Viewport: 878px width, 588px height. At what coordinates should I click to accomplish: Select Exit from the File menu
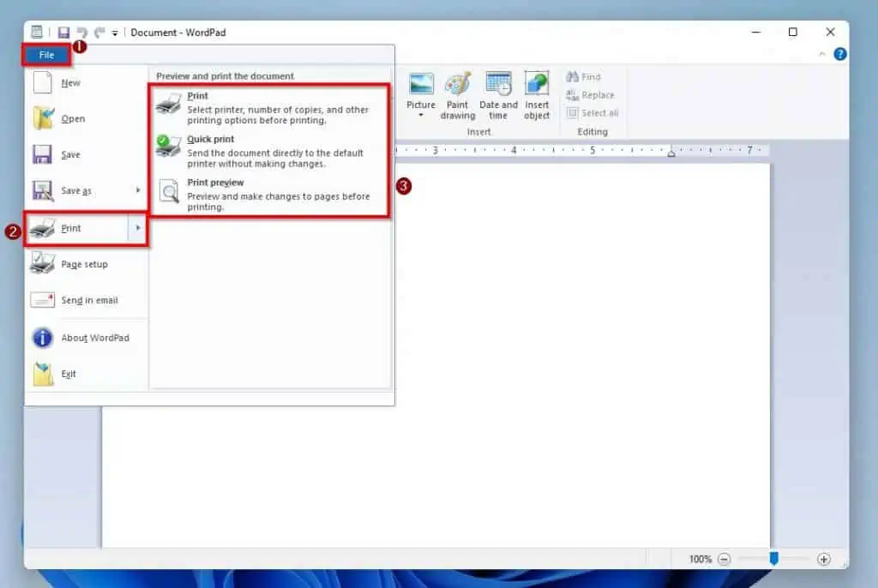pos(69,374)
